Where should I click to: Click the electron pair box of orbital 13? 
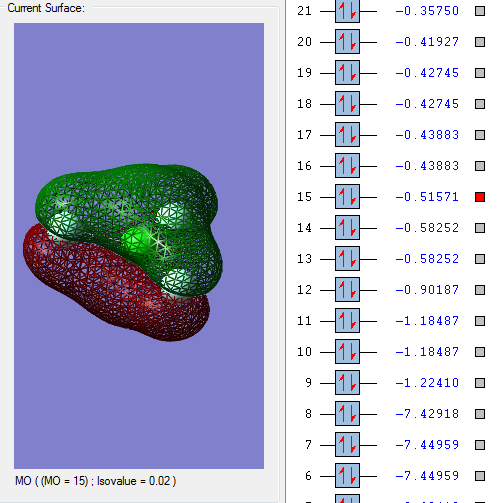(x=347, y=259)
